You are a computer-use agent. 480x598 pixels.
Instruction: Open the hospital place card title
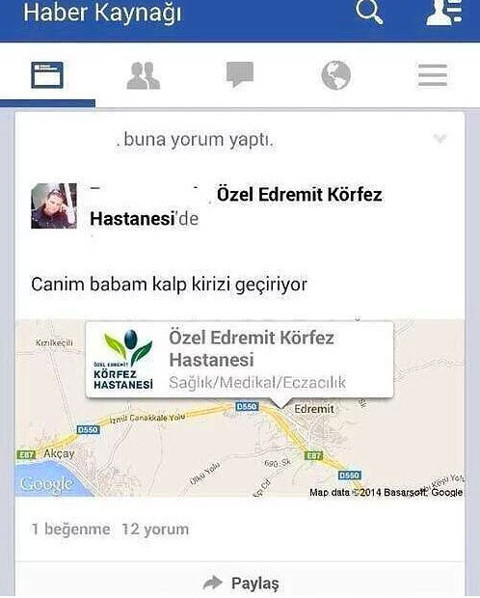coord(252,349)
